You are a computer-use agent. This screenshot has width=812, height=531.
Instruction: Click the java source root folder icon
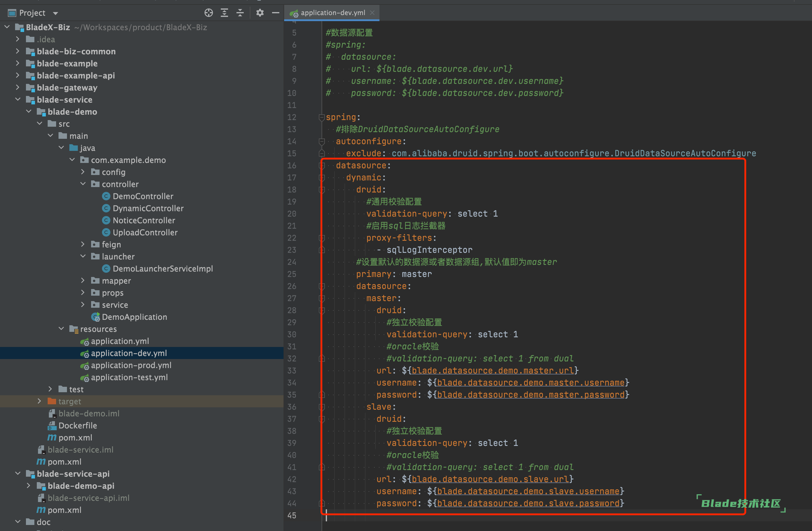[73, 148]
